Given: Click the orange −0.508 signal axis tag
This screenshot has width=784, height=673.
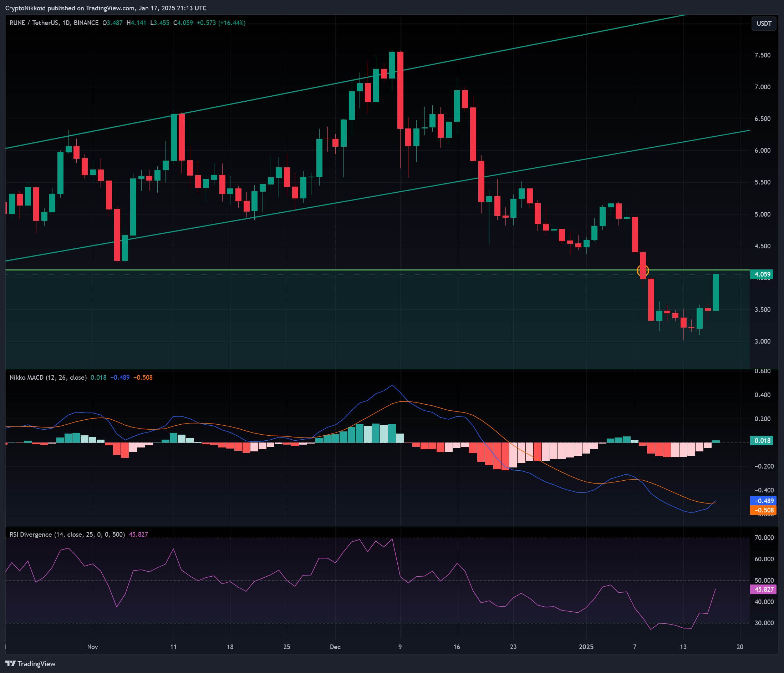Looking at the screenshot, I should coord(763,511).
